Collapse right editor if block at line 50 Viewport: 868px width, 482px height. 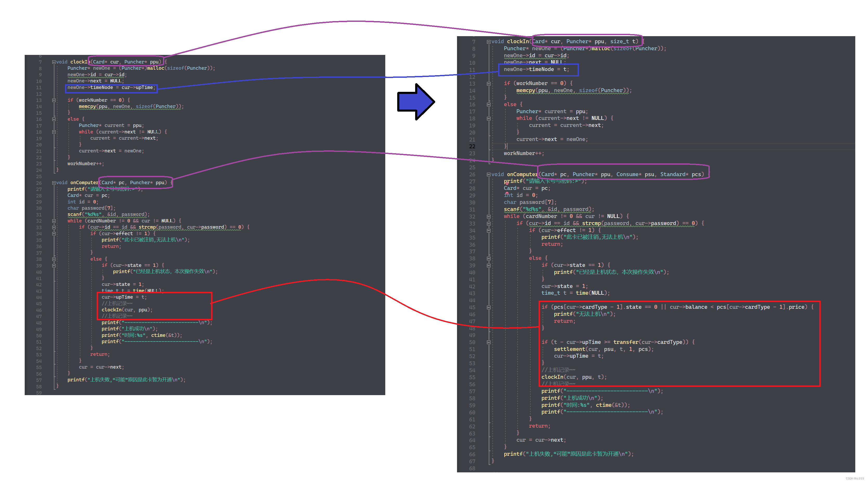pyautogui.click(x=488, y=343)
